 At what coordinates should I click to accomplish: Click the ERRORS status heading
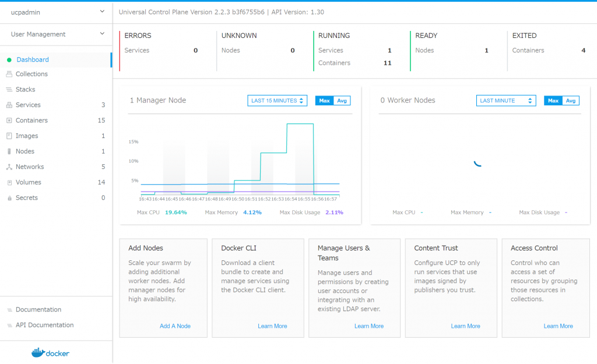pyautogui.click(x=138, y=36)
